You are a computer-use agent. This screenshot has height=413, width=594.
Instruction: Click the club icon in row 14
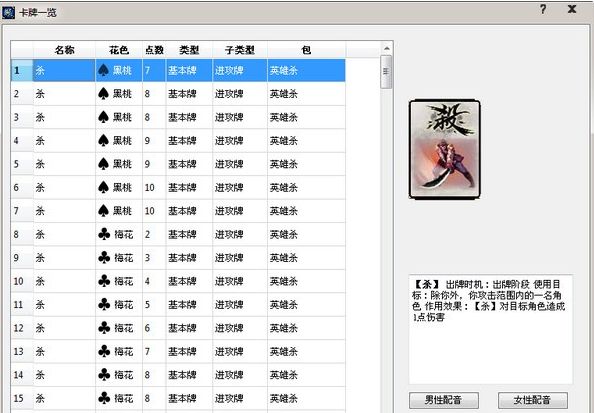tap(104, 375)
